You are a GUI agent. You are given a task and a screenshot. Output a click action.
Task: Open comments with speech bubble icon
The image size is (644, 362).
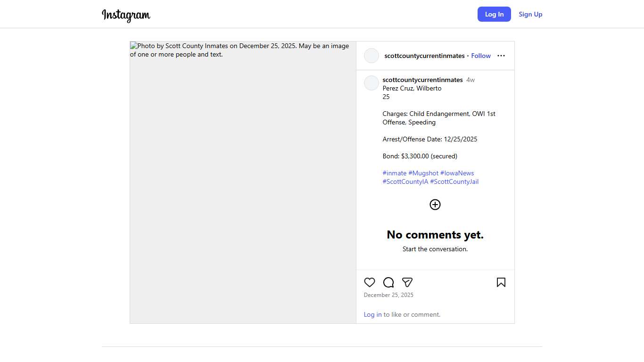[x=388, y=282]
